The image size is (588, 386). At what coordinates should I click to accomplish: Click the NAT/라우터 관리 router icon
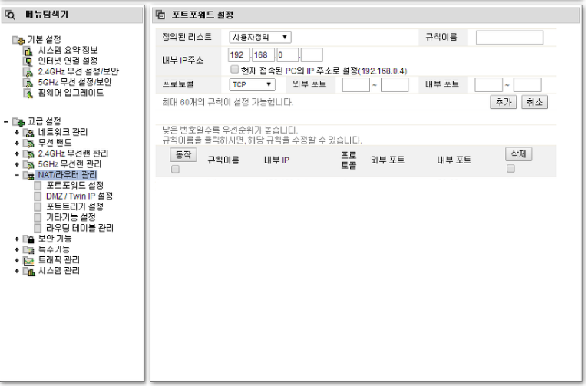coord(28,176)
